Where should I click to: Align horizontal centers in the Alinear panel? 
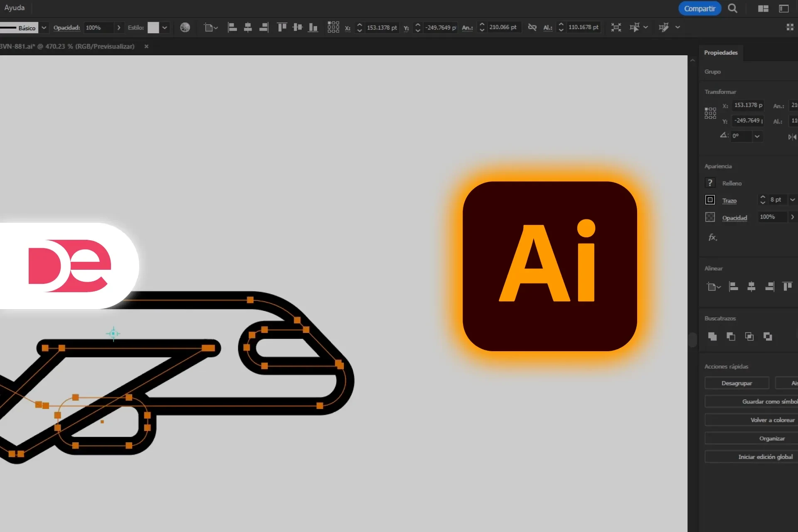click(751, 286)
